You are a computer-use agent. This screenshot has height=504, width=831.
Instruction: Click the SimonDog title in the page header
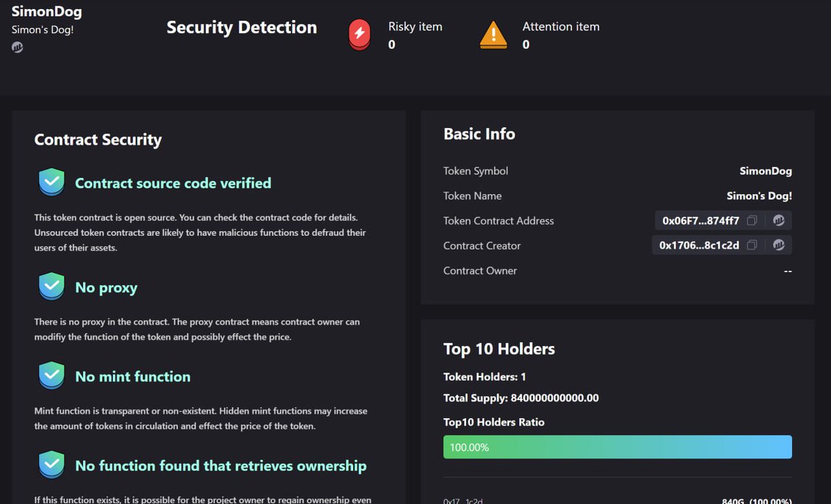point(46,12)
